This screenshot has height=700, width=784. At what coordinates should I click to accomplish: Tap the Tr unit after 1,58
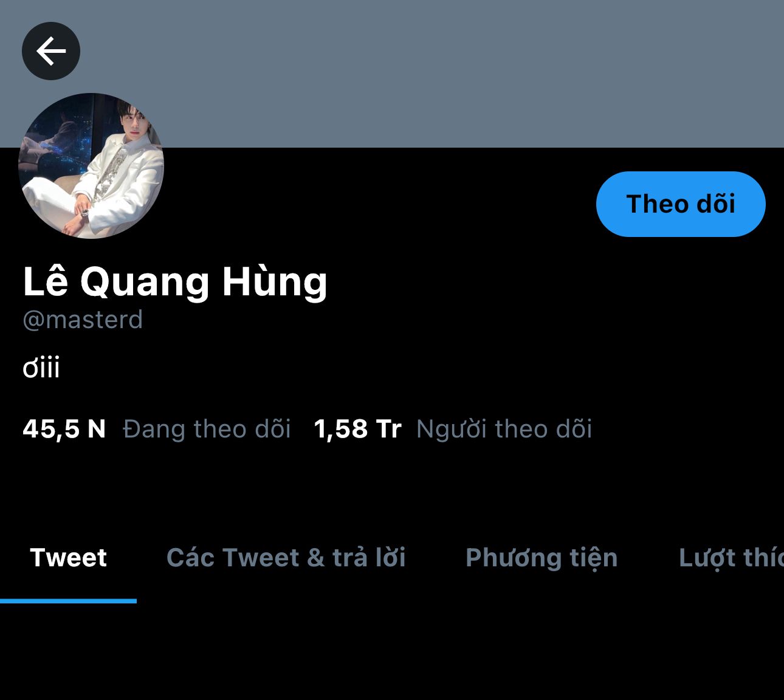tap(389, 429)
